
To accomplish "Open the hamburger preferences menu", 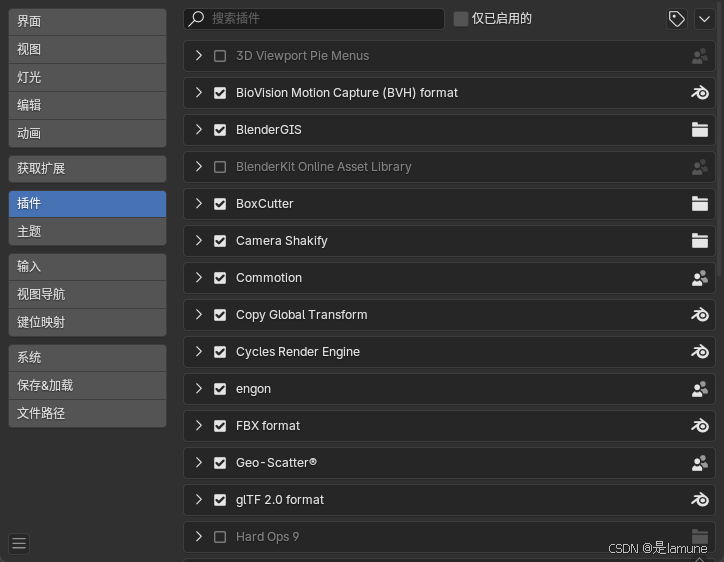I will (x=19, y=544).
